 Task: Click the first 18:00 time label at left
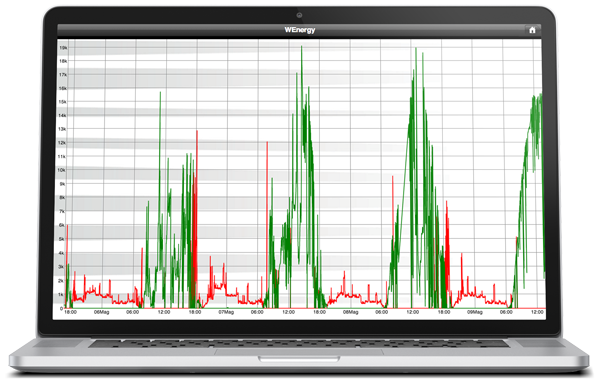[x=70, y=312]
